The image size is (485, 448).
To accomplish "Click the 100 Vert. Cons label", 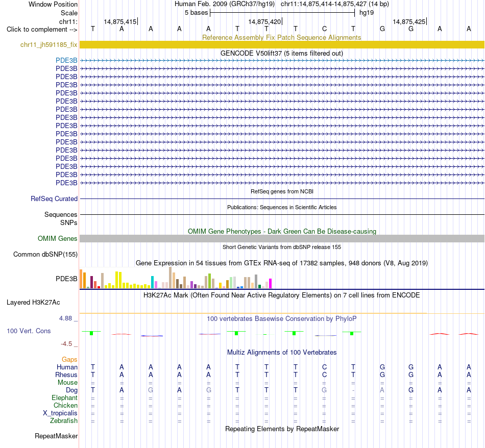I will pos(29,331).
